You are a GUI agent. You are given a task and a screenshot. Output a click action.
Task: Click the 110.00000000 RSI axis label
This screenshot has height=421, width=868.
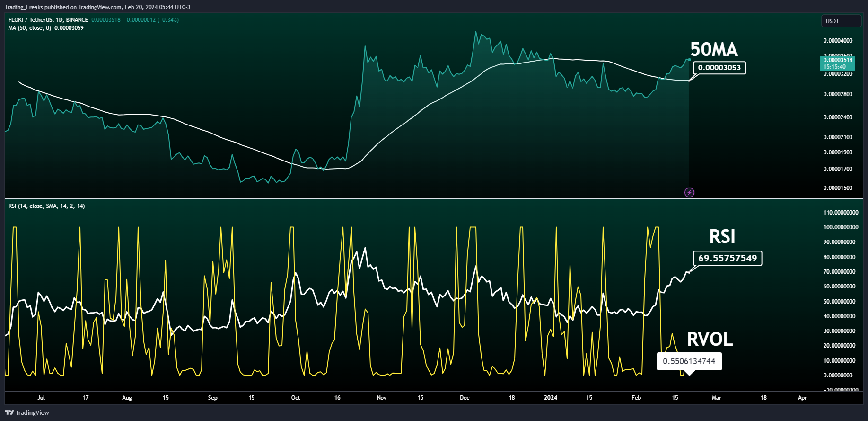pos(841,213)
